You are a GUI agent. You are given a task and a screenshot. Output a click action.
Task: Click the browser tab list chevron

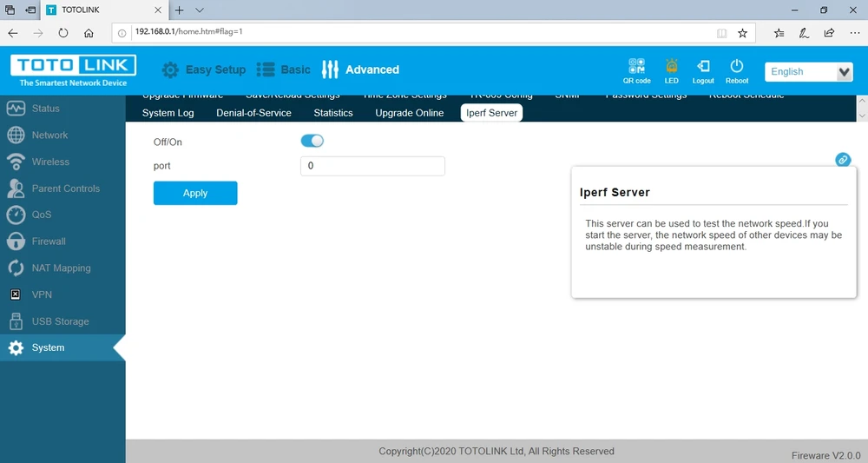(200, 10)
